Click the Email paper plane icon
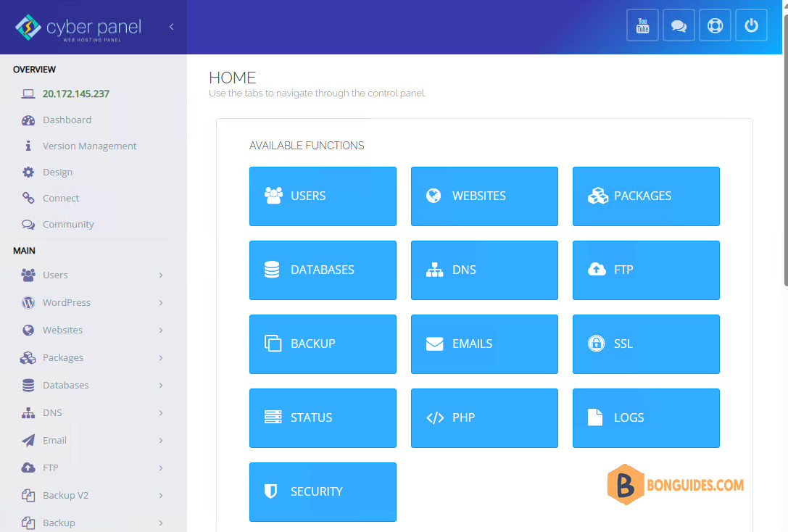Image resolution: width=788 pixels, height=532 pixels. click(28, 441)
